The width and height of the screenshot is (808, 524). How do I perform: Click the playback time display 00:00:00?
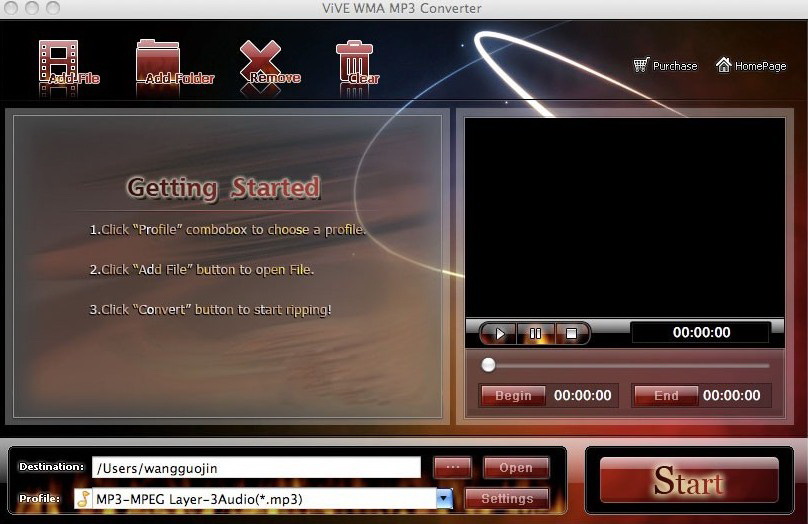click(x=701, y=332)
